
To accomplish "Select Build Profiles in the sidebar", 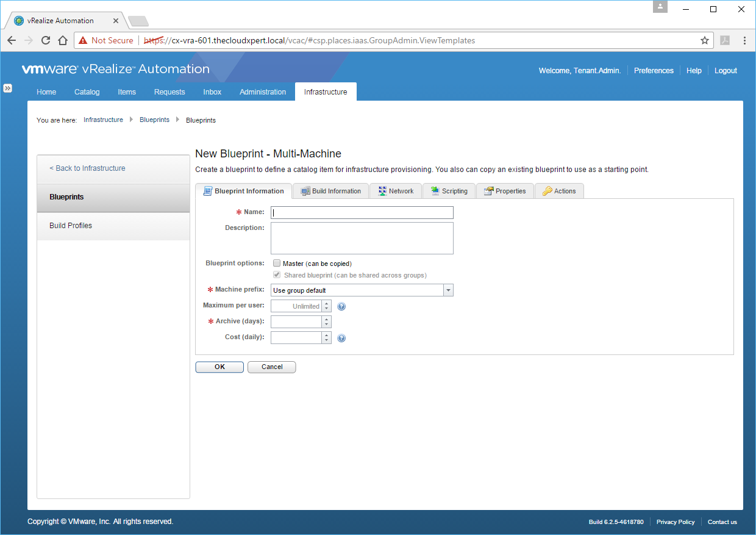I will tap(71, 226).
